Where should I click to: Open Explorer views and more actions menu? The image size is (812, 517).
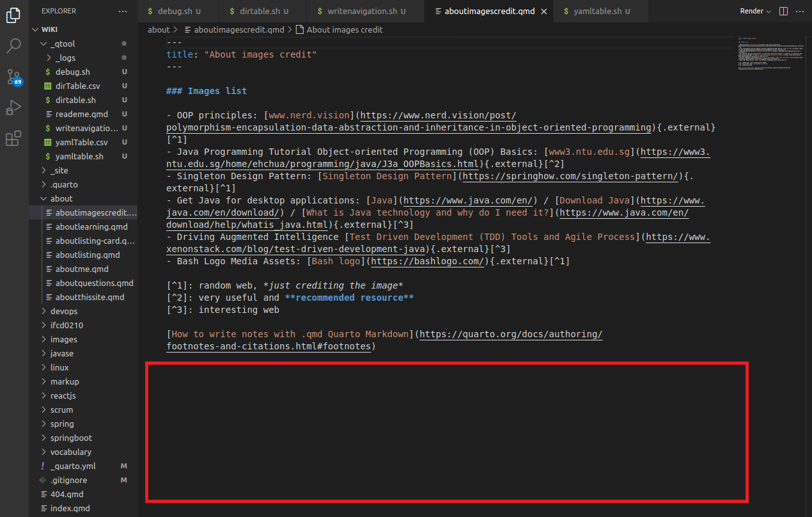pos(123,12)
